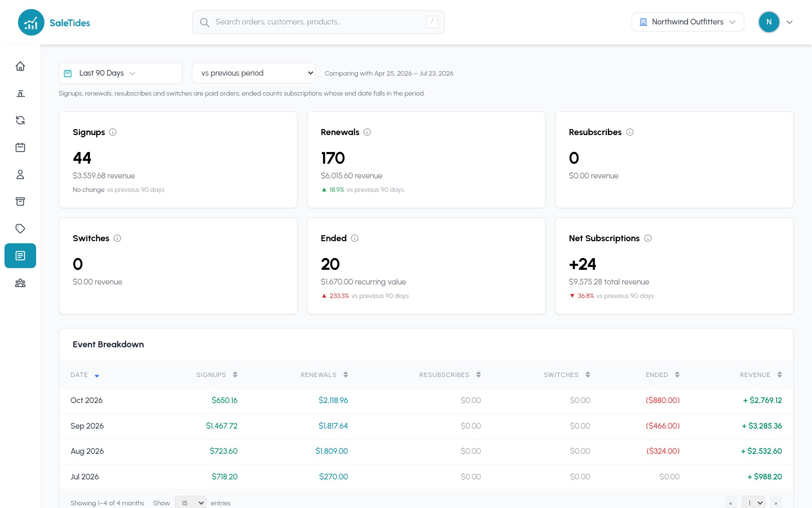Click the user avatar N

pos(769,22)
